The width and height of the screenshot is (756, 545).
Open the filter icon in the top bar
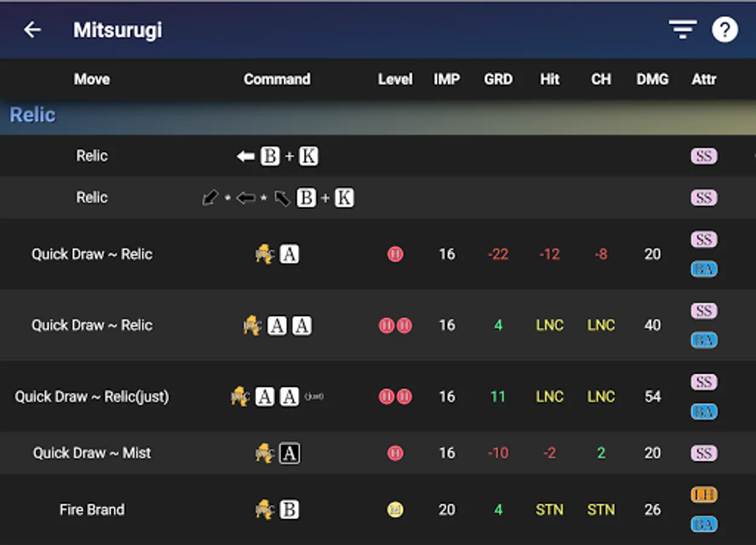coord(682,30)
